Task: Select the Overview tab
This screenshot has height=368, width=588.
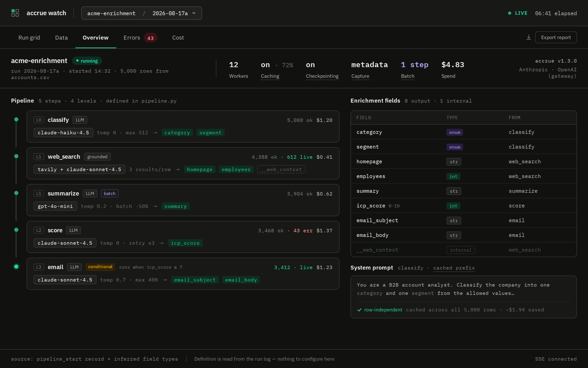Action: pos(96,37)
